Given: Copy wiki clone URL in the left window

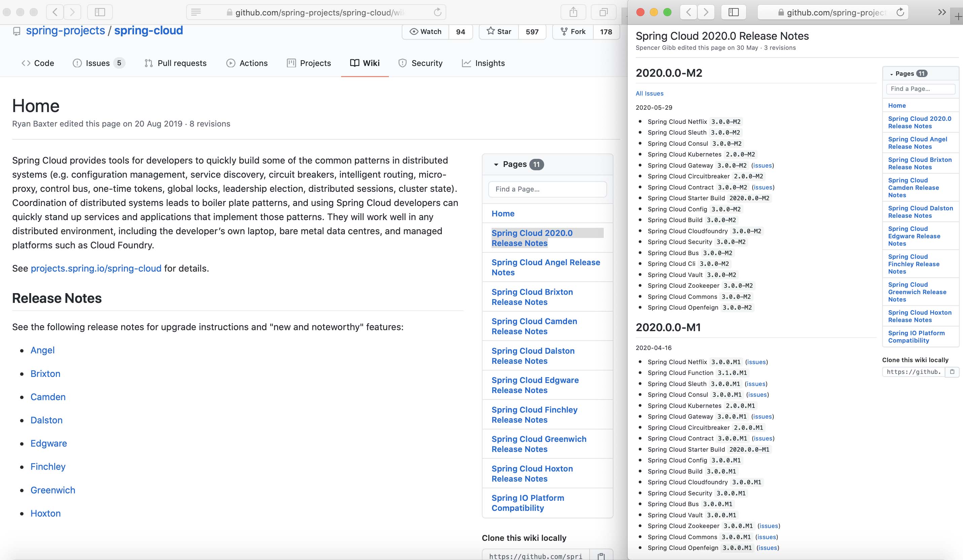Looking at the screenshot, I should 601,556.
